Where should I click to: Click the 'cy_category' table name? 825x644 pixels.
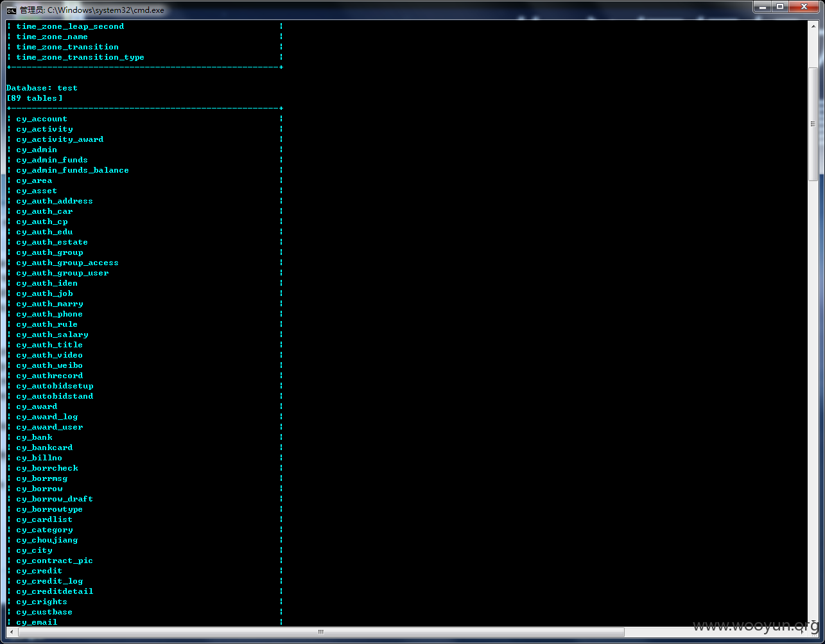pyautogui.click(x=44, y=530)
